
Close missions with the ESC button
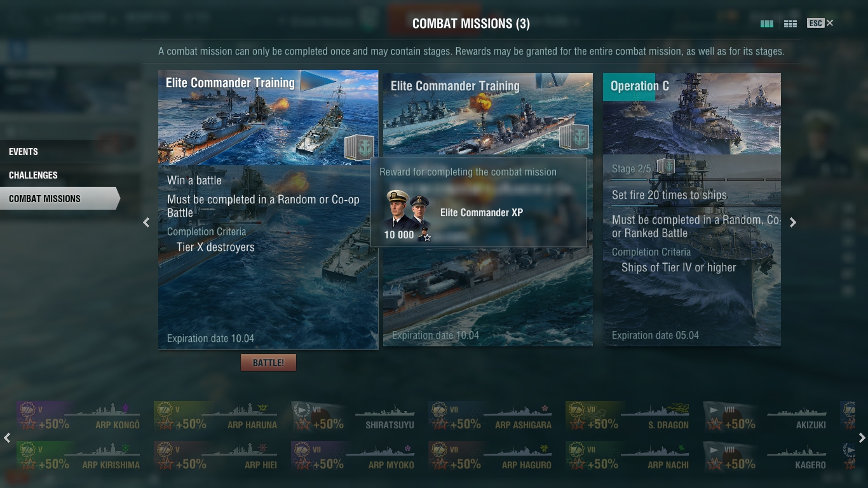click(x=820, y=23)
